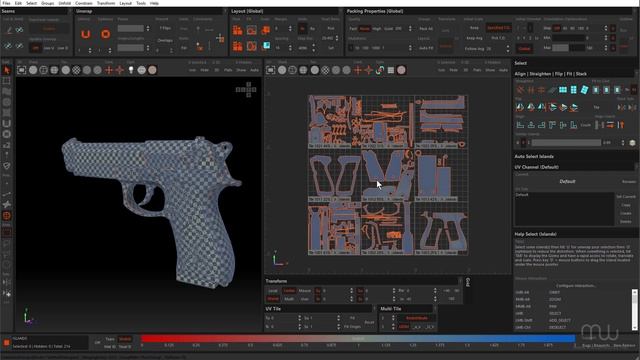Select Local transform mode
Image resolution: width=640 pixels, height=360 pixels.
pyautogui.click(x=273, y=291)
